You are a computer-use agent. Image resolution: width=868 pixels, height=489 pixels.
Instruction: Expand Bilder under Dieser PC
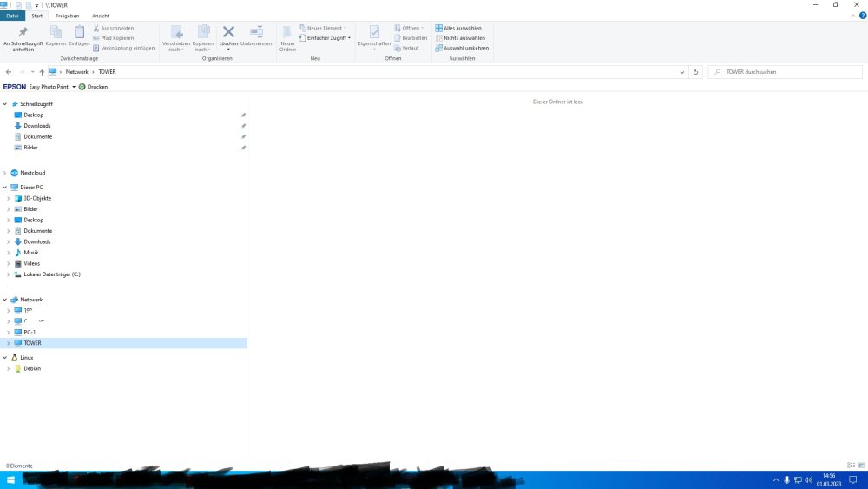point(9,209)
